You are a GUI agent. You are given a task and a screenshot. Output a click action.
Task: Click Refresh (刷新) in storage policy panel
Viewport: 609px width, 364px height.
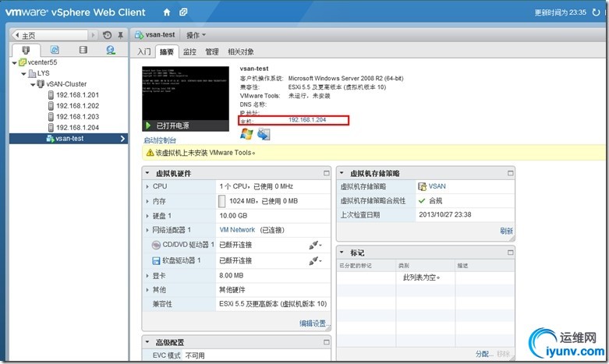coord(507,231)
